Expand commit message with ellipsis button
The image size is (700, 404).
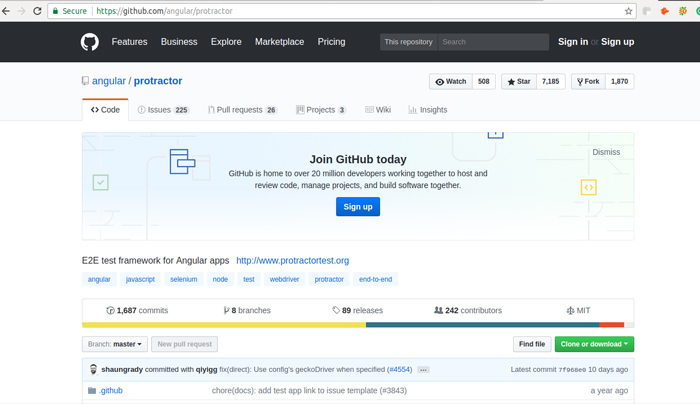[x=423, y=370]
